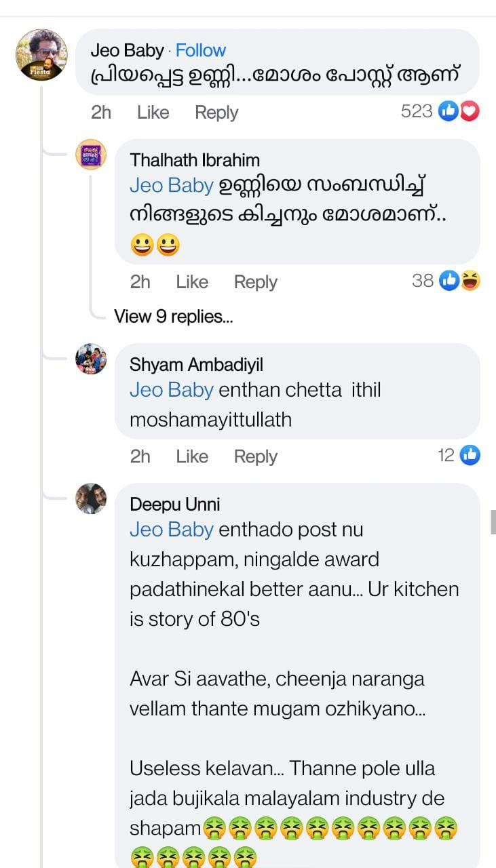This screenshot has height=868, width=496.
Task: Click thumbs-up reaction icon on Shyam's reply
Action: (470, 455)
